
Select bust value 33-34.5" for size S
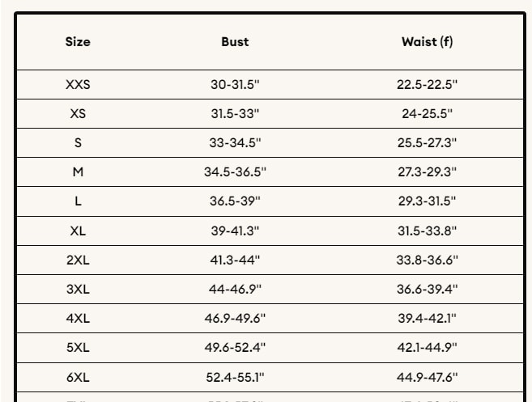(x=235, y=142)
